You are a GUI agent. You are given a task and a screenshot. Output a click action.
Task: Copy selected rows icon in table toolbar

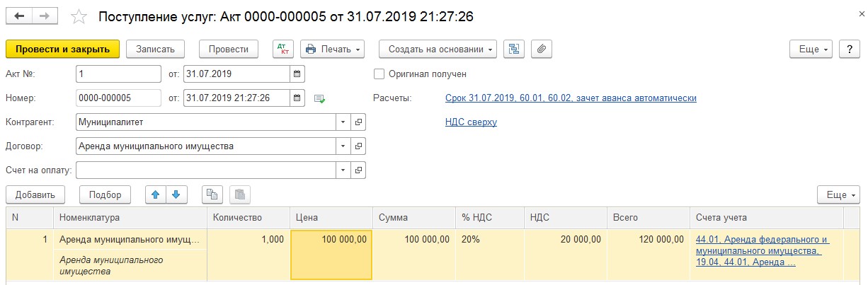212,194
